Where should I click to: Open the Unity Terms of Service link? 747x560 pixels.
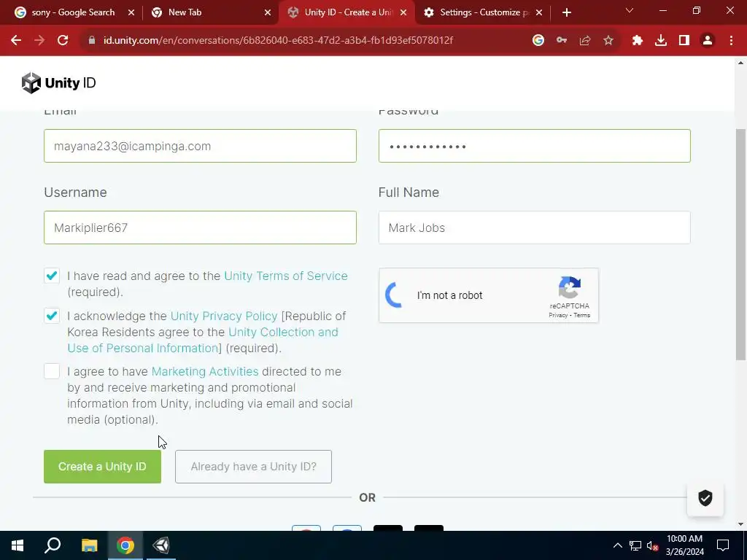click(286, 276)
